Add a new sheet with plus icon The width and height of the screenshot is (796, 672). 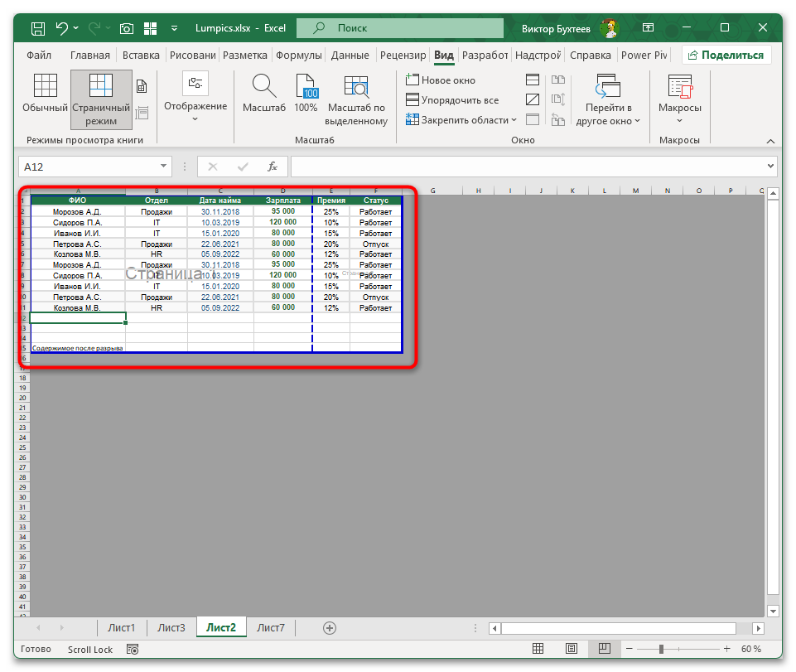tap(330, 628)
